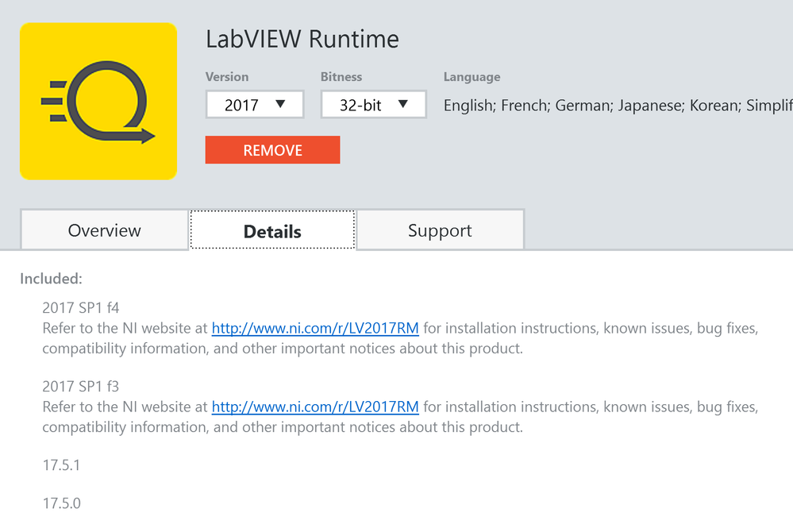Click the '17.5.1' version entry
The width and height of the screenshot is (793, 532).
coord(61,465)
